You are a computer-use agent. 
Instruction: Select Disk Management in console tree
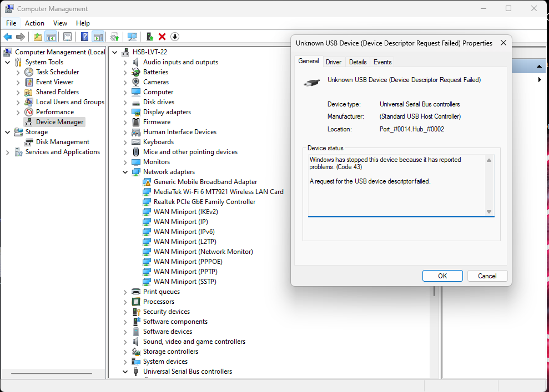point(62,142)
